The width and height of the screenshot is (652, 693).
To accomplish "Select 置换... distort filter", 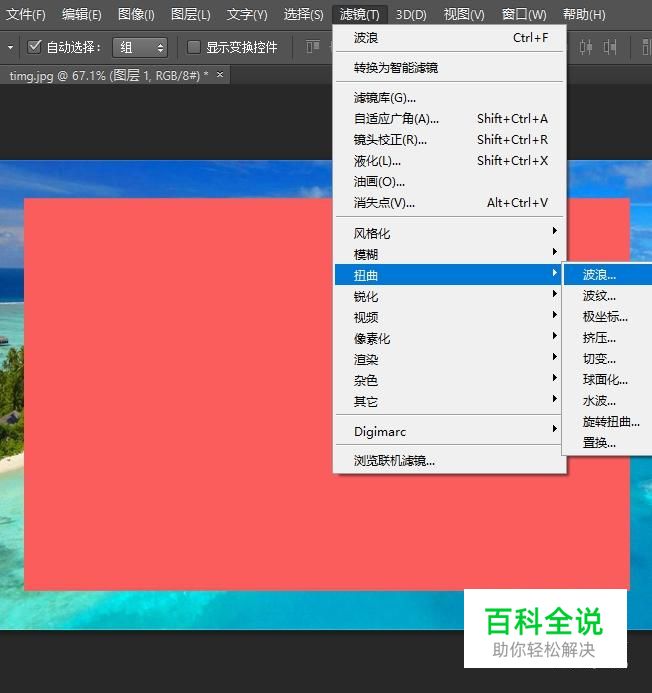I will click(x=608, y=442).
